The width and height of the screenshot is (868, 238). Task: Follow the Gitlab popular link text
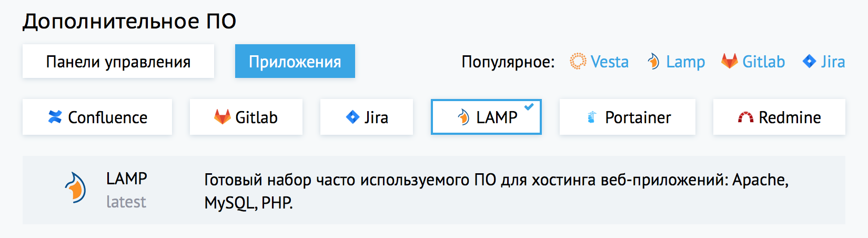coord(764,62)
